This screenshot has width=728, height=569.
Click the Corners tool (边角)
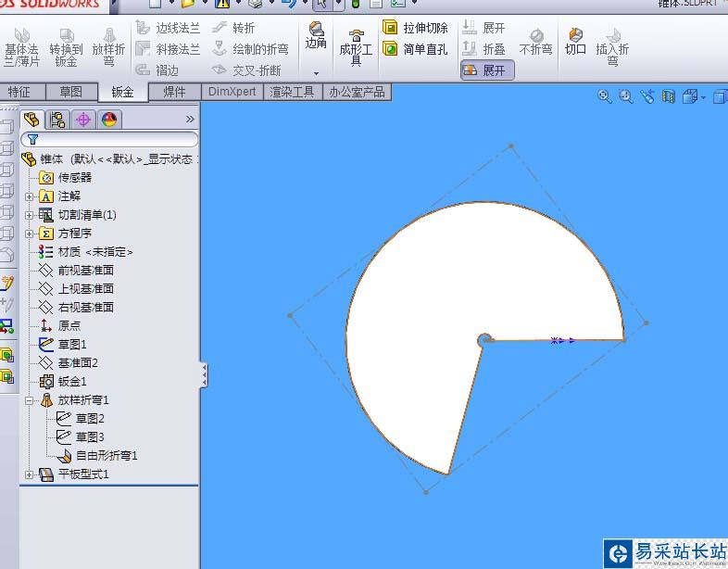(x=316, y=35)
